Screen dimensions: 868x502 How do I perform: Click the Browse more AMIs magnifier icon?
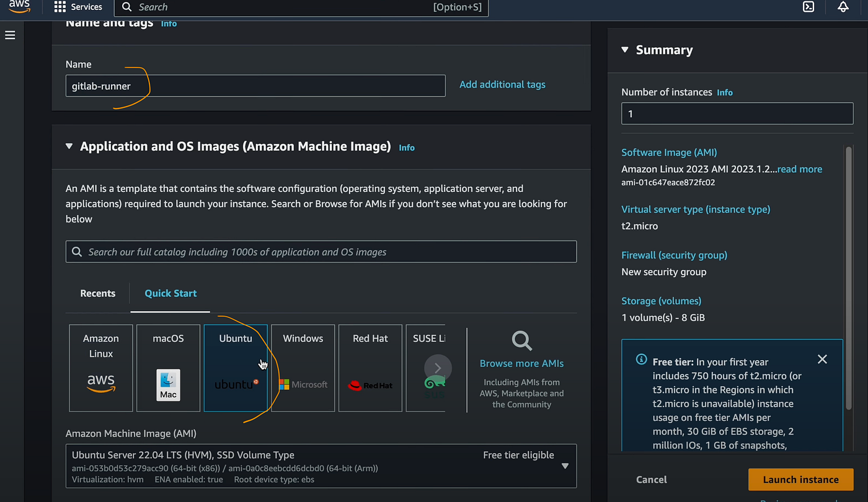click(522, 341)
